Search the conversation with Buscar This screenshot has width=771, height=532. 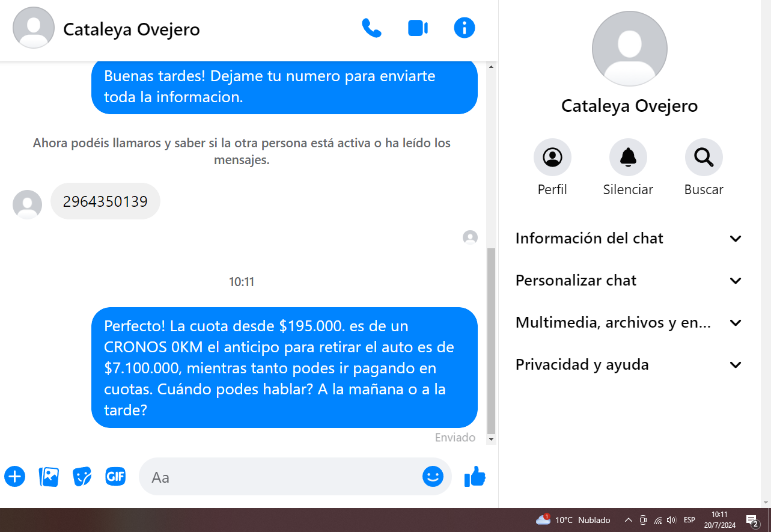(x=704, y=168)
